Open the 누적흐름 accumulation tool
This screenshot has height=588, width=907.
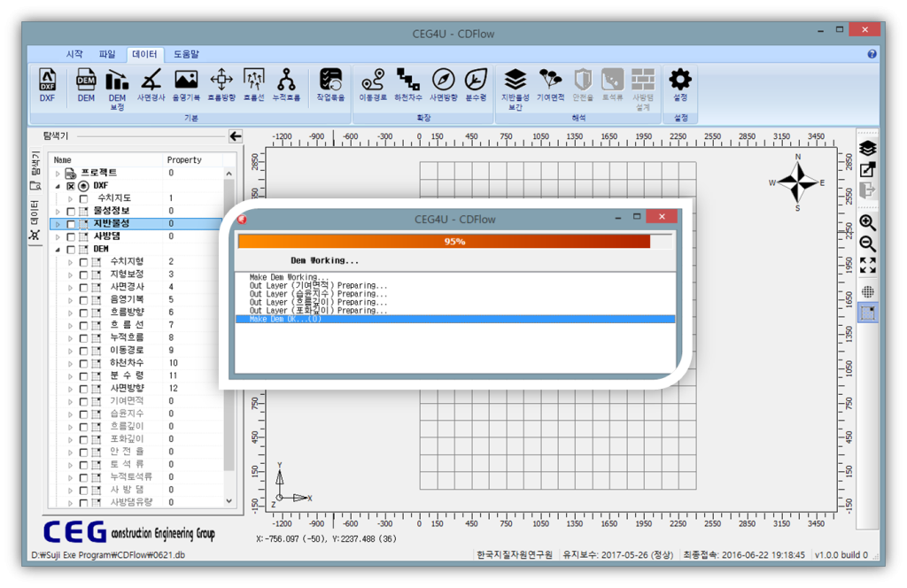pyautogui.click(x=286, y=85)
